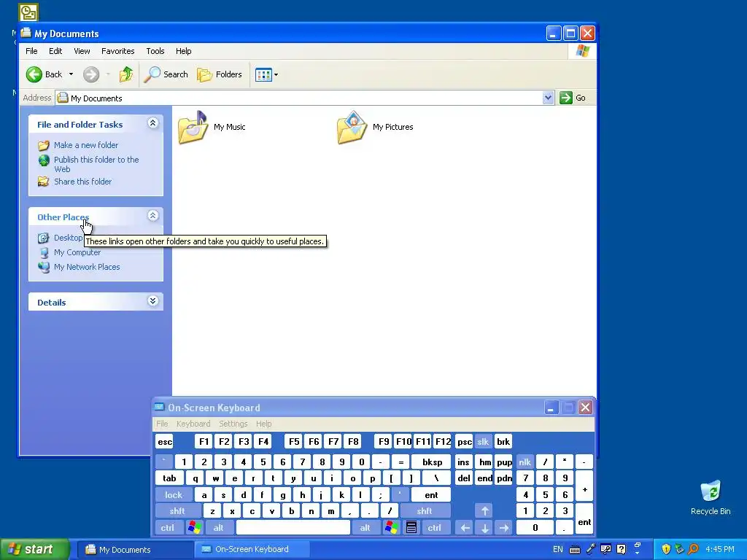Toggle the right alt key
This screenshot has height=560, width=747.
pos(365,528)
